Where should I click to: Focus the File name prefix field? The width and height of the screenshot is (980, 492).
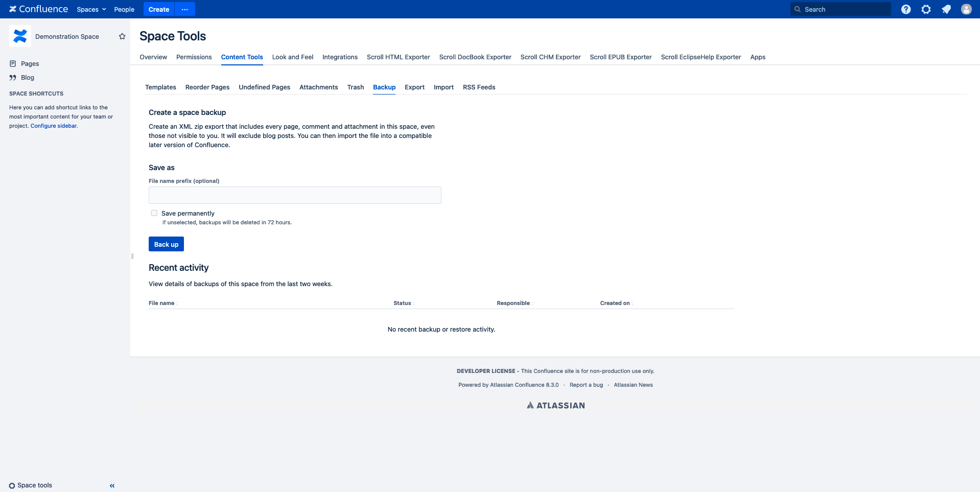click(x=295, y=195)
